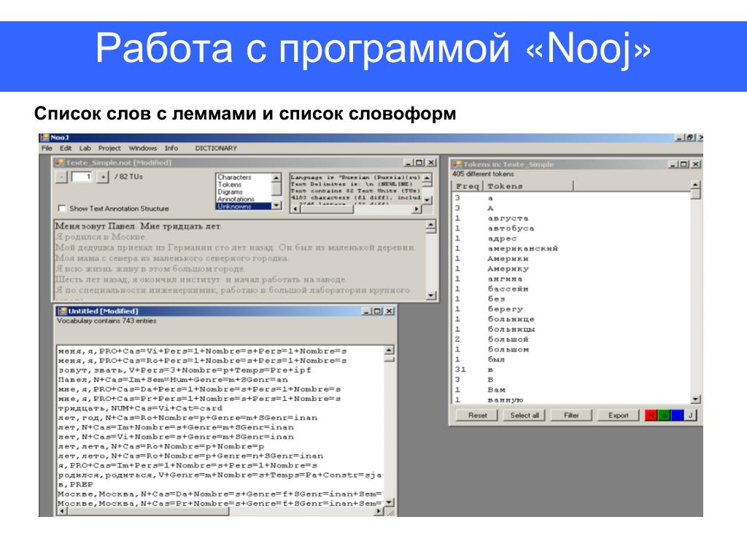This screenshot has width=747, height=560.
Task: Select Characters in the results list
Action: click(234, 177)
